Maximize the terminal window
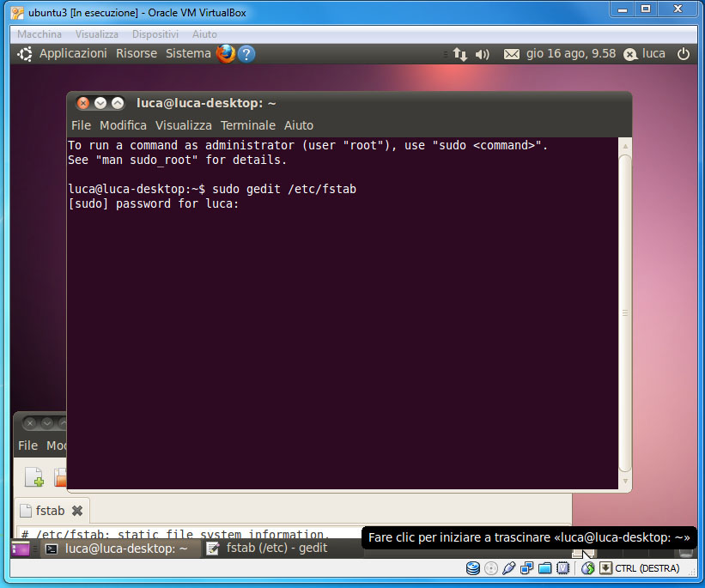Screen dimensions: 705x588 pos(118,103)
